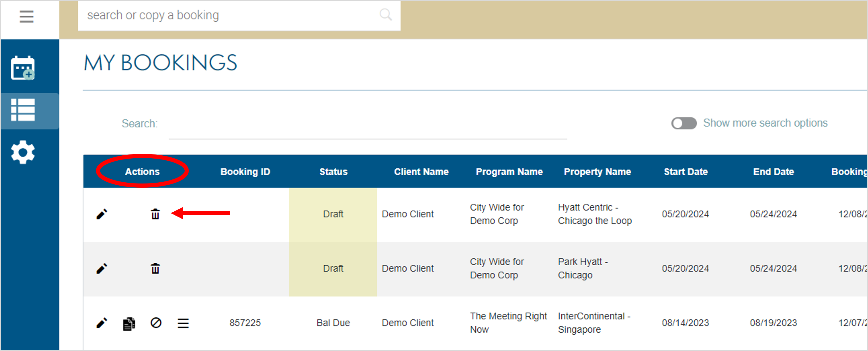Viewport: 868px width, 351px height.
Task: Select the new booking calendar icon
Action: (23, 67)
